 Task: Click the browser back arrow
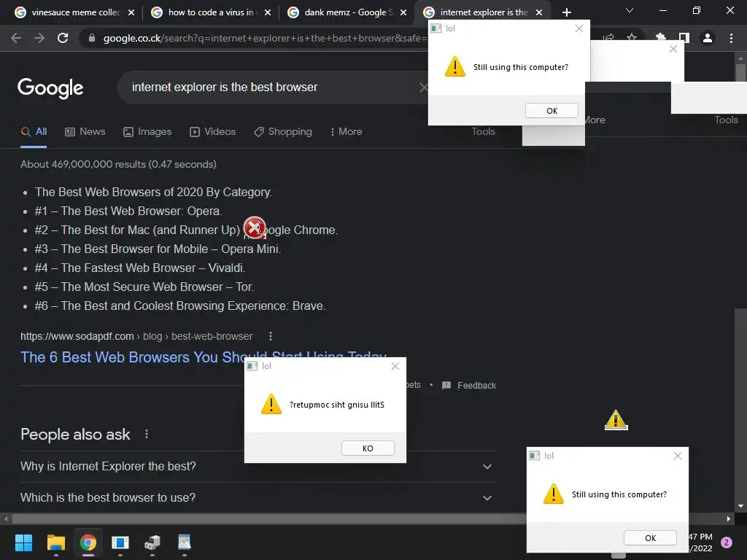click(x=16, y=38)
